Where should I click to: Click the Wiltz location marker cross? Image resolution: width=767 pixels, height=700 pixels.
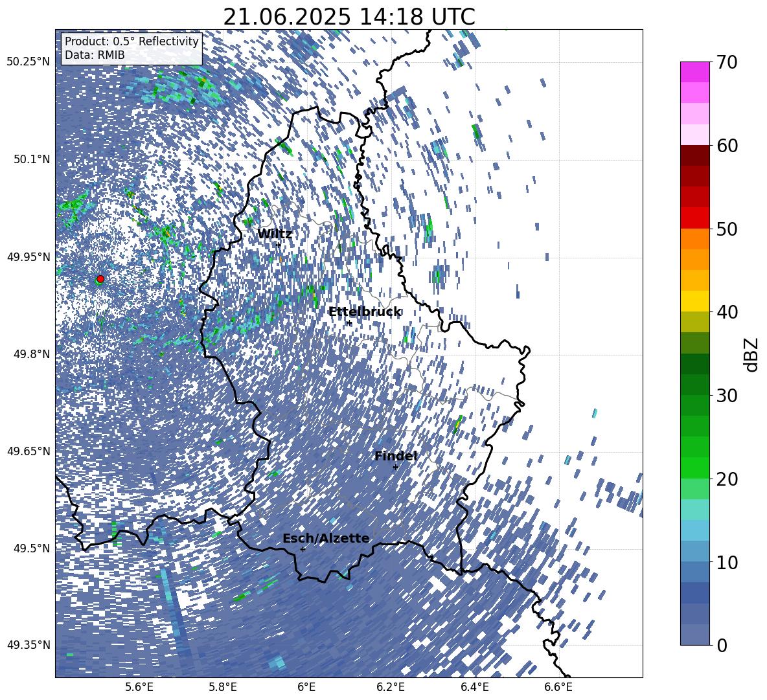279,244
